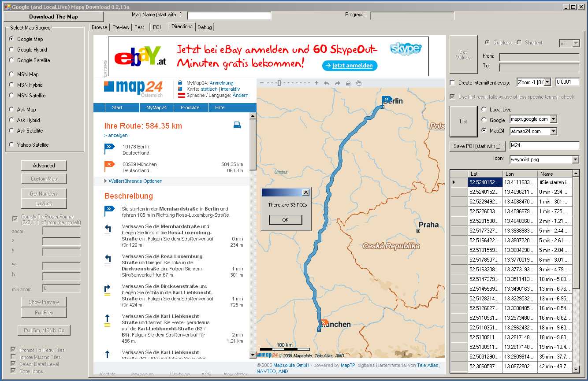
Task: Click the map home view icon
Action: point(348,83)
